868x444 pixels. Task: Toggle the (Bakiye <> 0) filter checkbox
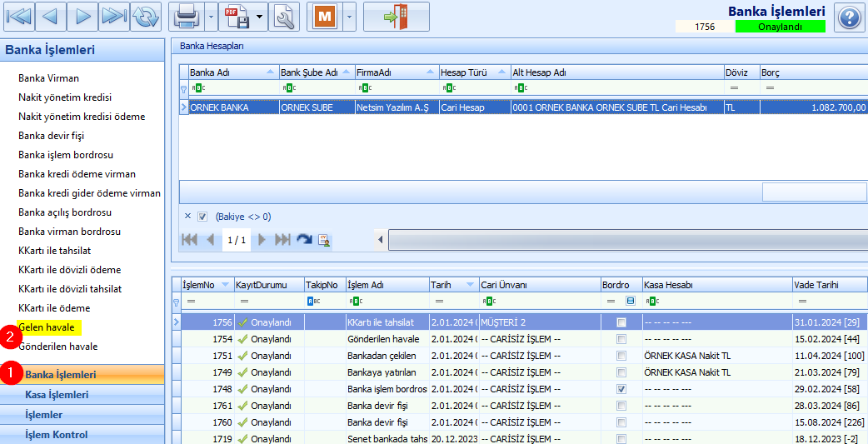click(202, 217)
